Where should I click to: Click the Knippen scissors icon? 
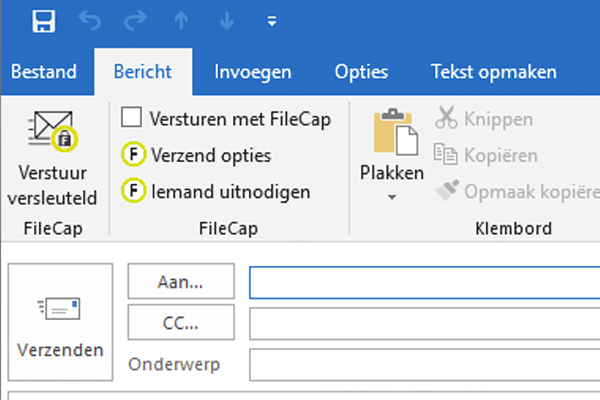pyautogui.click(x=445, y=120)
